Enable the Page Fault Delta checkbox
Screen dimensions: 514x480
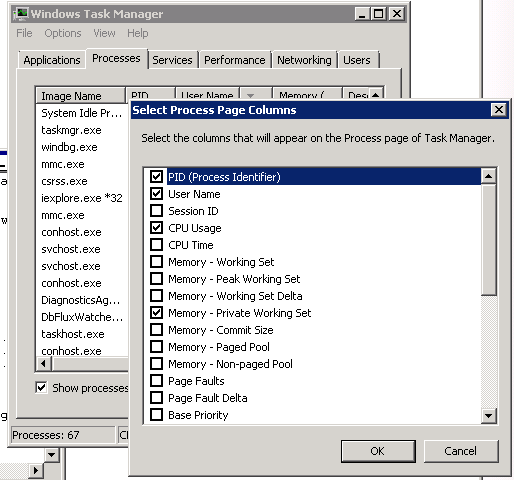coord(156,398)
